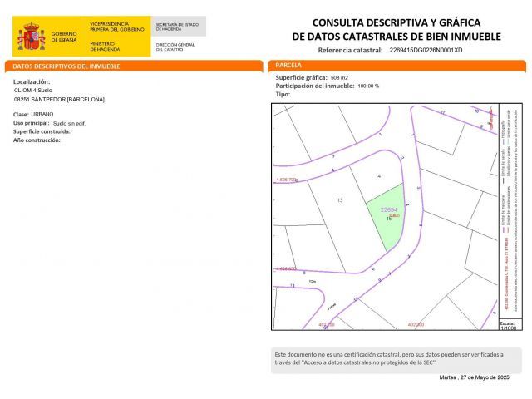This screenshot has width=532, height=399.
Task: Click 'DE DATOS CATASTRALES DE BIEN INMUEBLE' line
Action: [x=397, y=37]
